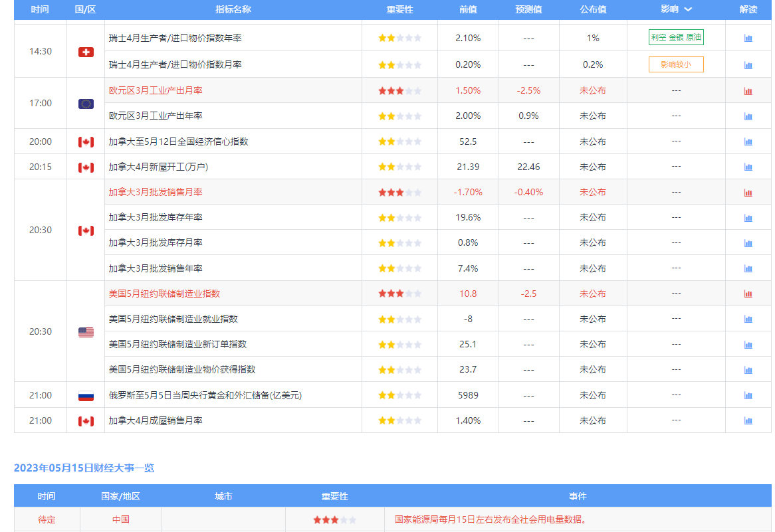
Task: Click the 国家能源局 electricity data event text
Action: point(491,519)
